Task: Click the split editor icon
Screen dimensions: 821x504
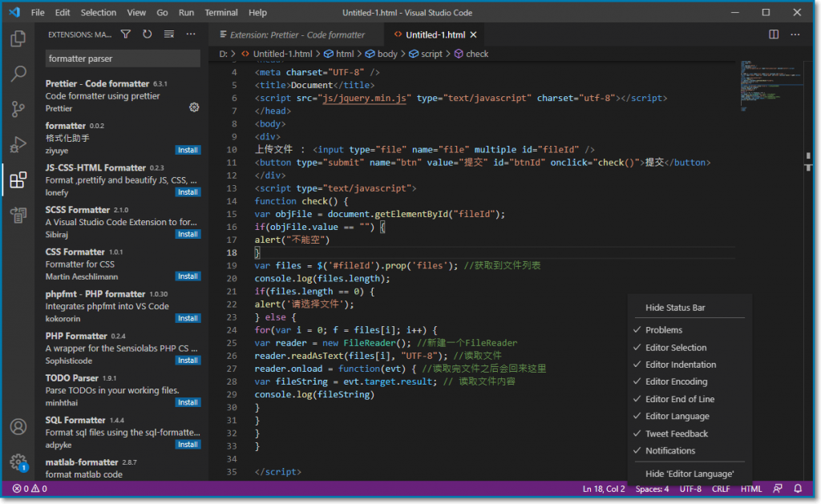Action: click(x=774, y=34)
